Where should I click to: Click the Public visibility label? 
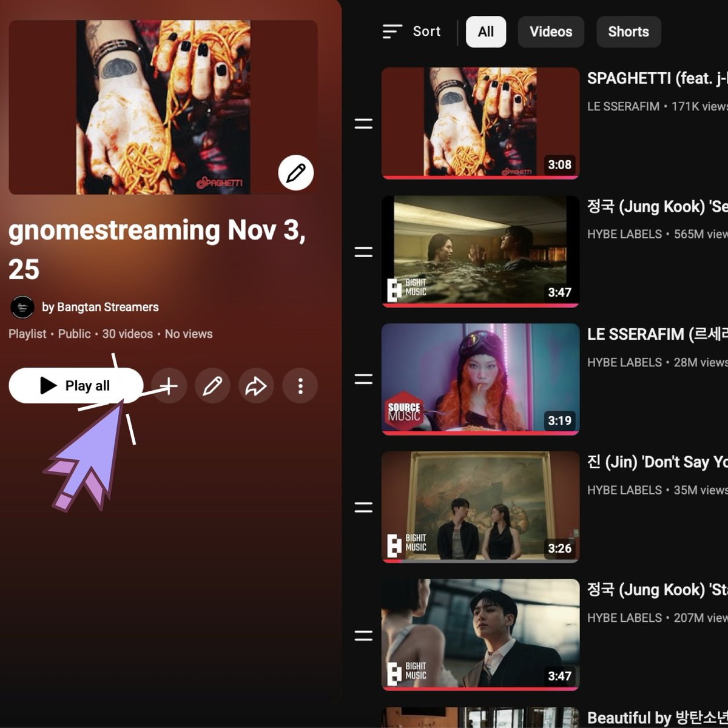(74, 334)
